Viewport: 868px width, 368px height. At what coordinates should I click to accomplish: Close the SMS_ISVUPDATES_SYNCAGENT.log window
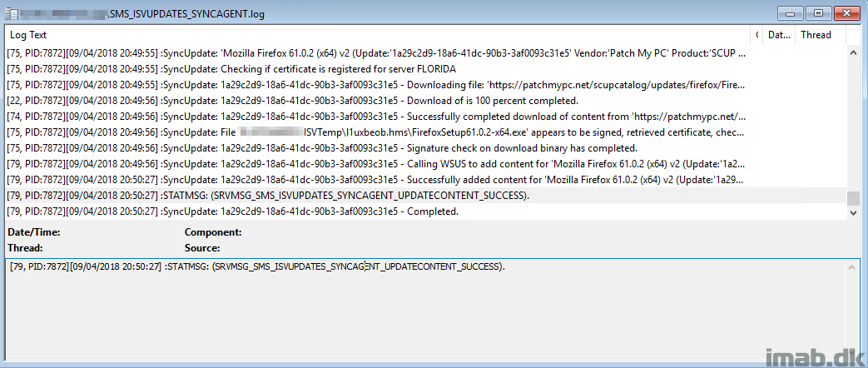tap(846, 12)
